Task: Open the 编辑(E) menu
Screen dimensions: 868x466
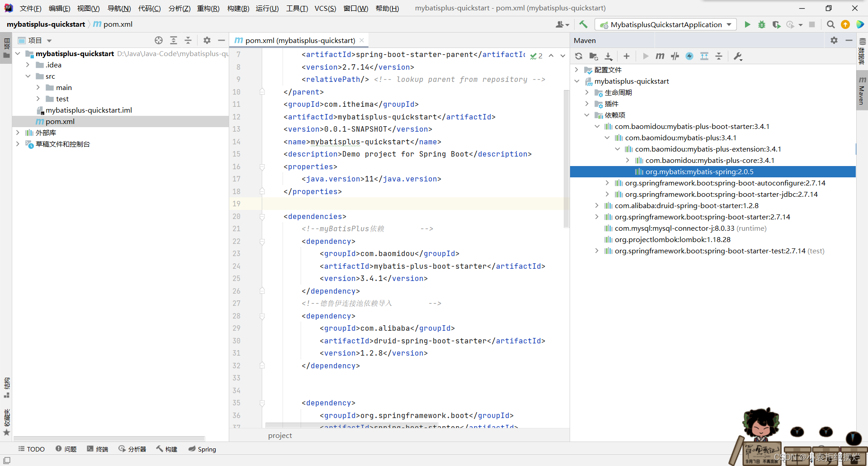Action: tap(59, 8)
